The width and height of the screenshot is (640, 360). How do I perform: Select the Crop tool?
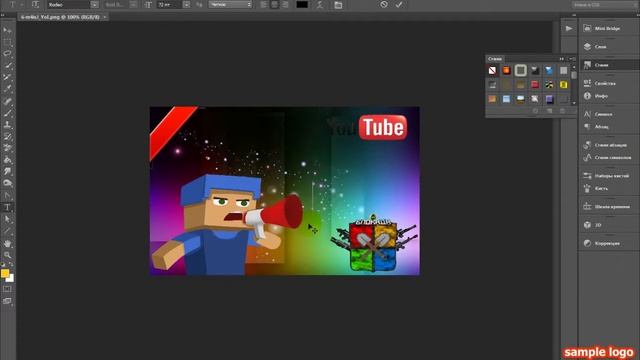point(7,77)
